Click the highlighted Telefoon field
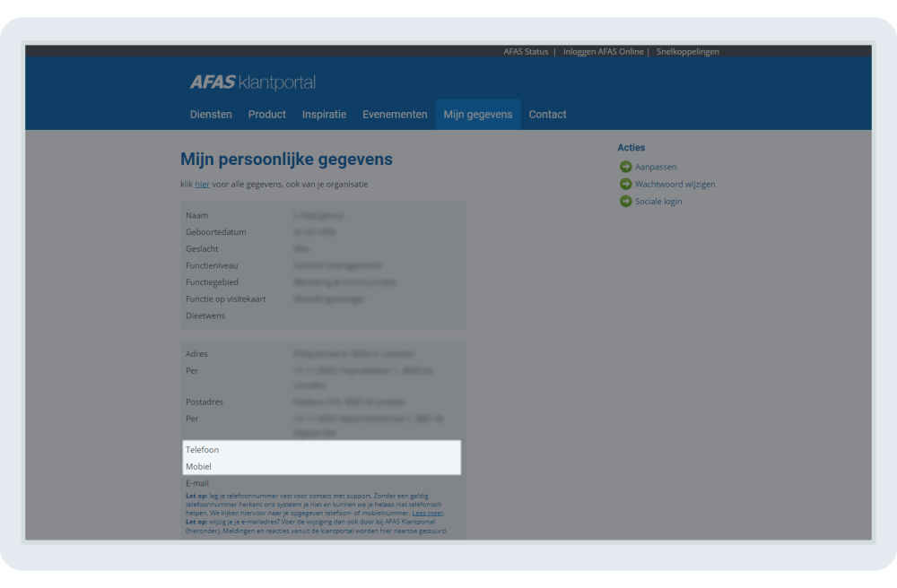Image resolution: width=897 pixels, height=588 pixels. [203, 449]
